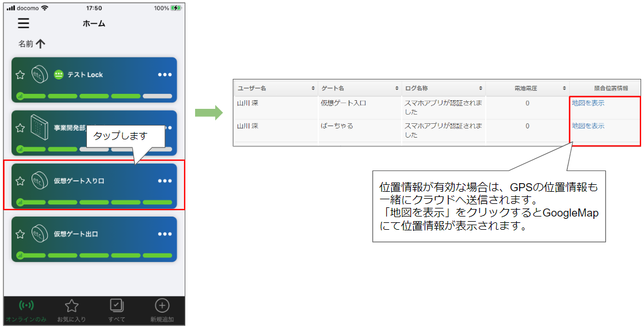The height and width of the screenshot is (330, 644).
Task: Tap the ホーム screen title
Action: pyautogui.click(x=94, y=24)
